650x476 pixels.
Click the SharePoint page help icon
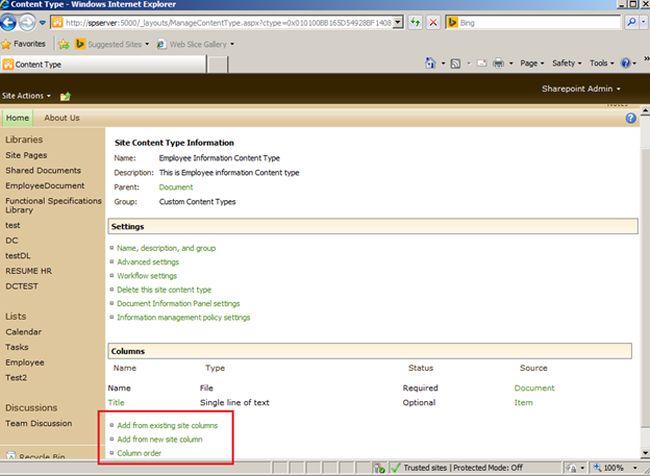(631, 118)
